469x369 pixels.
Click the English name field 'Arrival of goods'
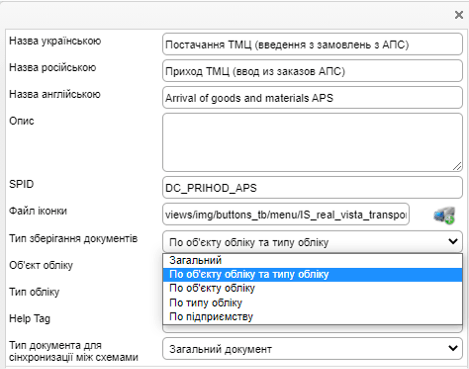point(312,97)
